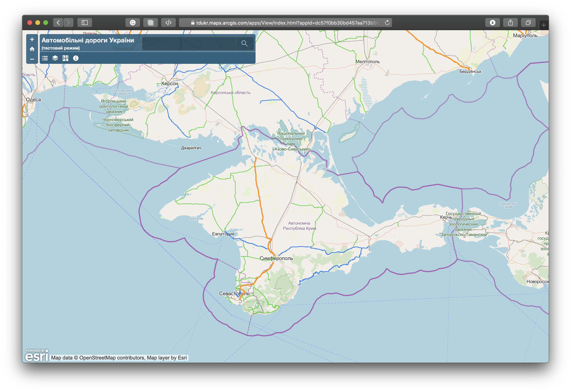This screenshot has width=571, height=392.
Task: Click the Азово-Сиваський park label
Action: [x=291, y=141]
